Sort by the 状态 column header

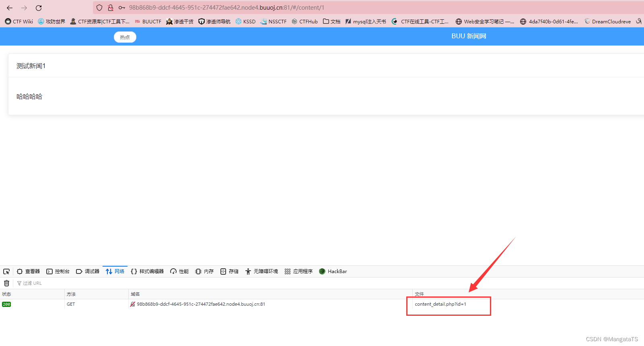(x=32, y=294)
